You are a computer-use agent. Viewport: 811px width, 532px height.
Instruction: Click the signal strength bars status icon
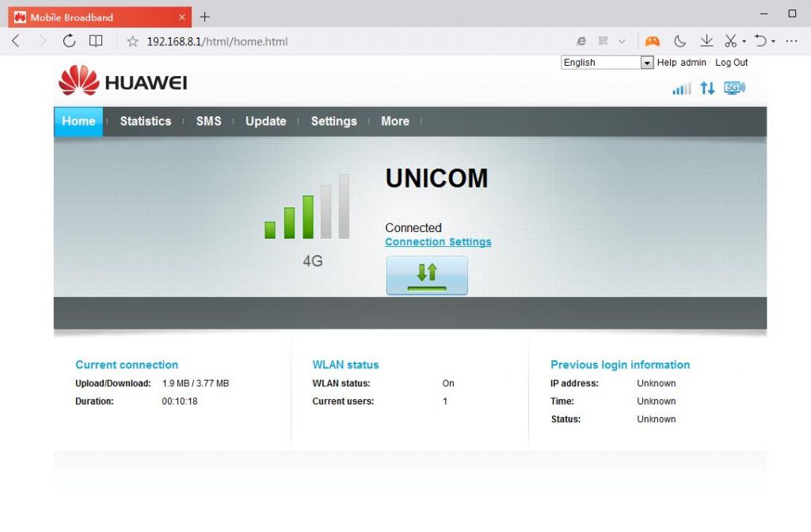(x=680, y=89)
